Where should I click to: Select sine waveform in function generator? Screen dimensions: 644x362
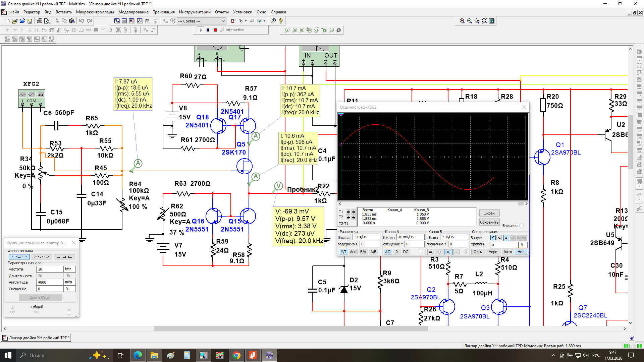click(19, 257)
